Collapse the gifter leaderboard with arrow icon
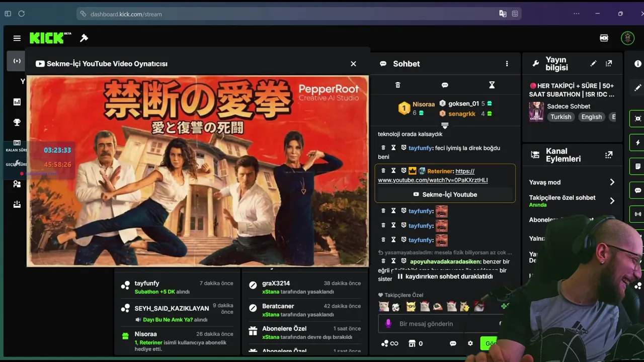 tap(445, 125)
